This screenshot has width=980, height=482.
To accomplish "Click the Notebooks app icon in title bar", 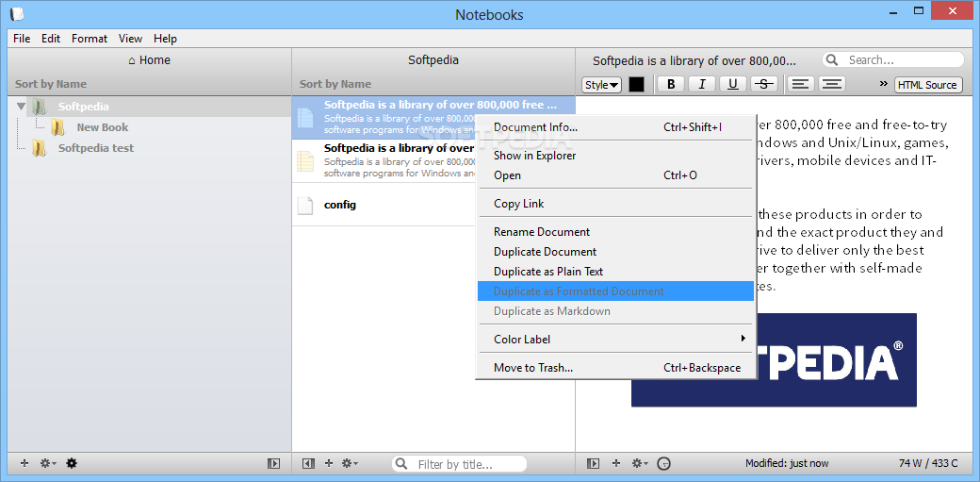I will click(17, 13).
